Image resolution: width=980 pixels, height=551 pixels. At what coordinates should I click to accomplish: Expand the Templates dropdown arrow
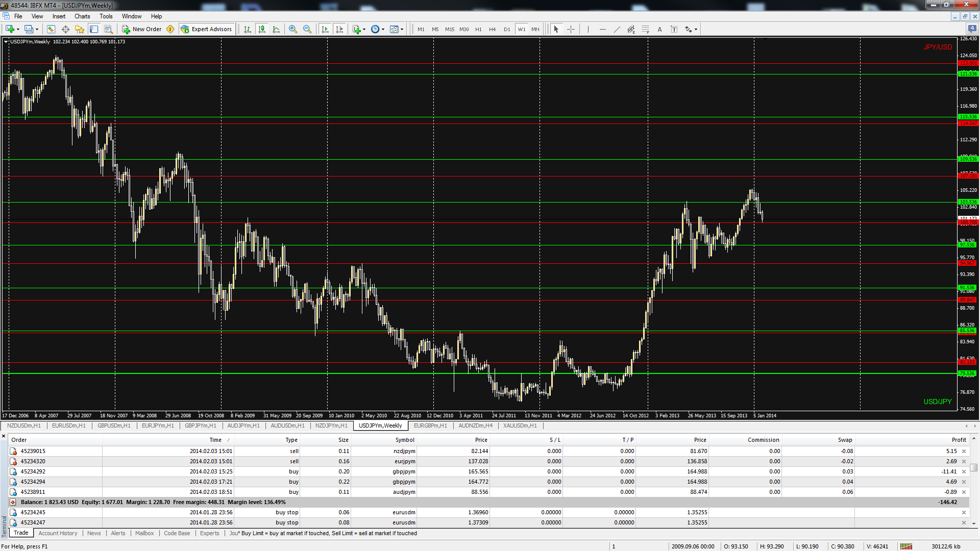tap(402, 29)
